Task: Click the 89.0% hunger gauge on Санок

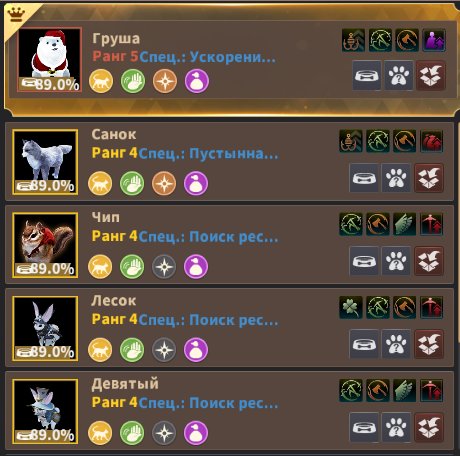Action: pos(45,186)
